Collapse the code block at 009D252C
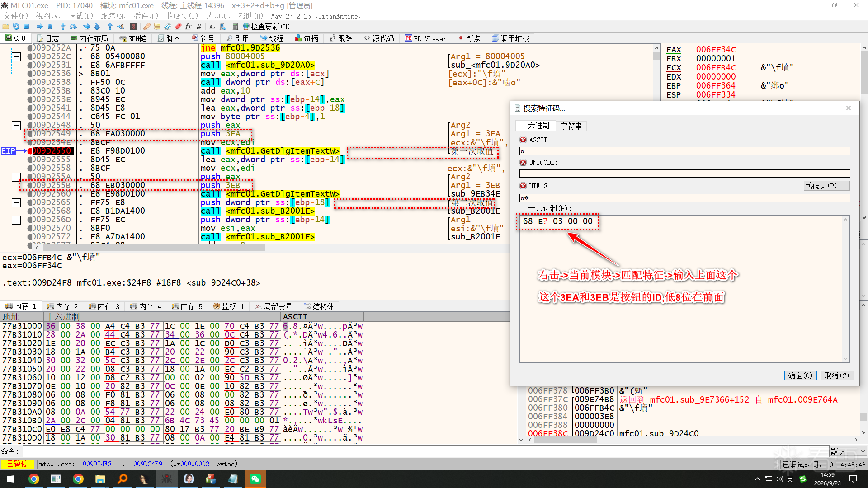This screenshot has height=488, width=868. [16, 56]
